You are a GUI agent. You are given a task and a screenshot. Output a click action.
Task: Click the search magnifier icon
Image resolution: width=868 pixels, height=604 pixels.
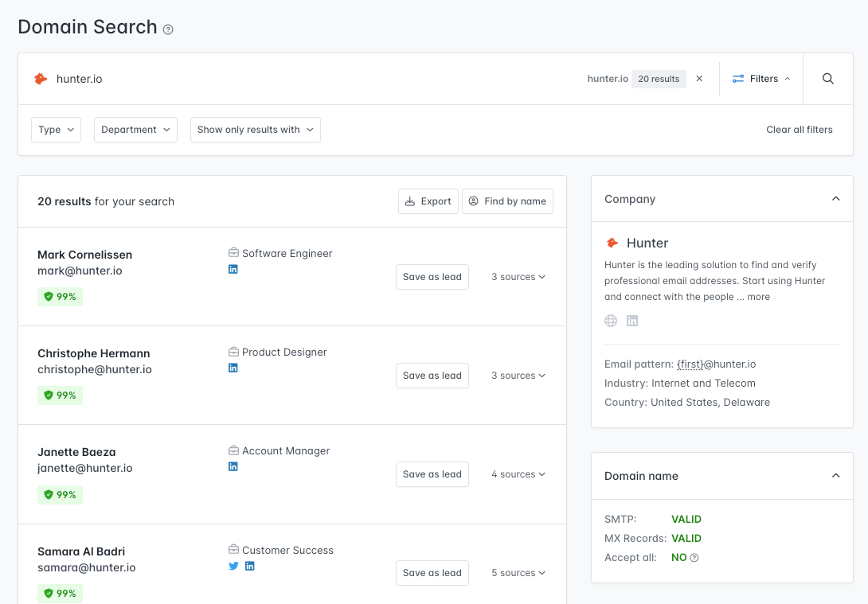point(827,79)
